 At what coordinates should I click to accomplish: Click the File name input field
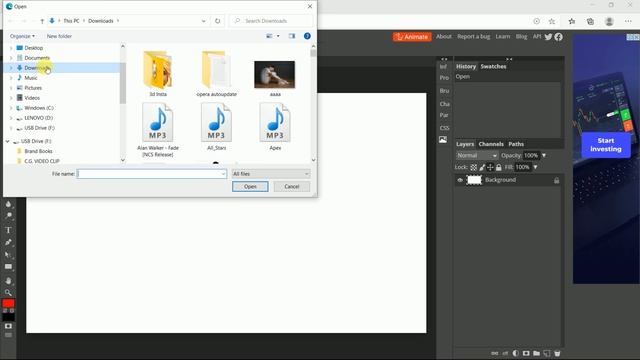pyautogui.click(x=151, y=174)
